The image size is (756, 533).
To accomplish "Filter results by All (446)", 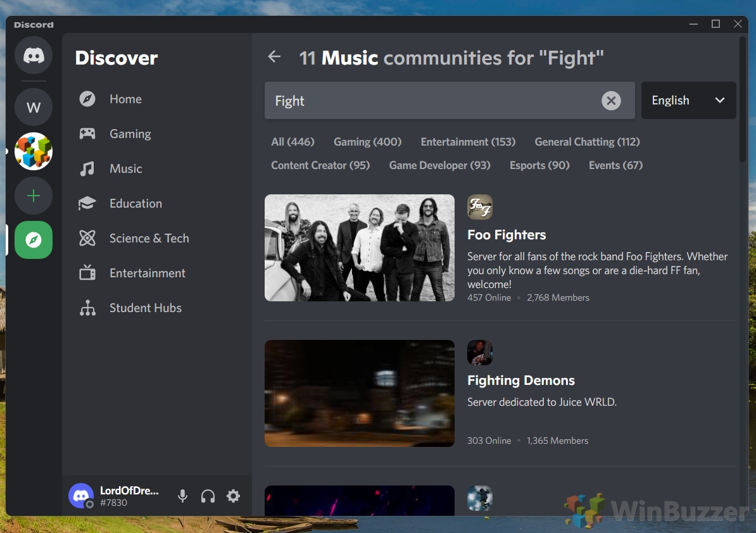I will pos(293,142).
